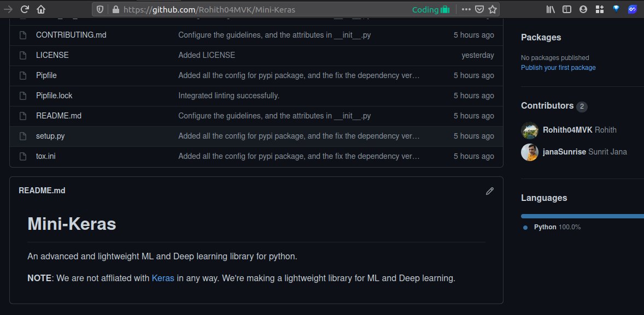Screen dimensions: 644x315
Task: Open commit message in CONTRIBUTING.md row
Action: [x=274, y=35]
